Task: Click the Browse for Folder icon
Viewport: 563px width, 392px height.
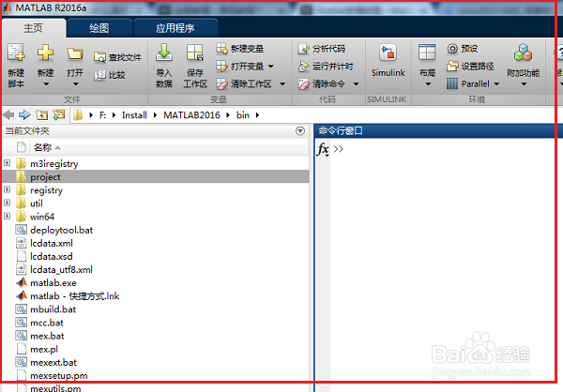Action: click(59, 114)
